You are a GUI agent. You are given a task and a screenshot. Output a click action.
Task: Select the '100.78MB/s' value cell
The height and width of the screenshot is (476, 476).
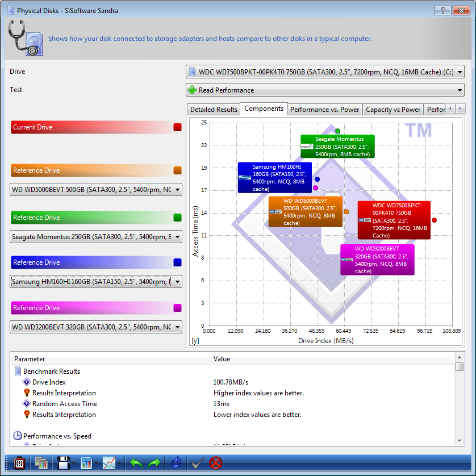[x=231, y=382]
